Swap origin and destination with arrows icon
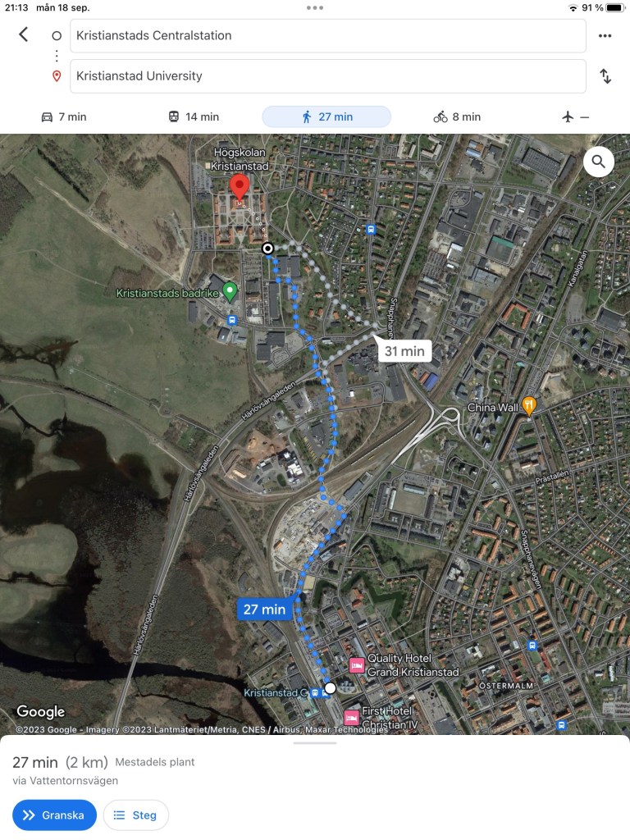The width and height of the screenshot is (630, 840). [605, 76]
